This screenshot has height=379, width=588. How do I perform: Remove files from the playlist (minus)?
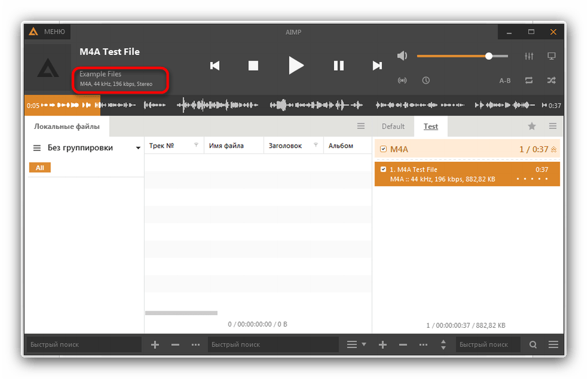coord(403,344)
